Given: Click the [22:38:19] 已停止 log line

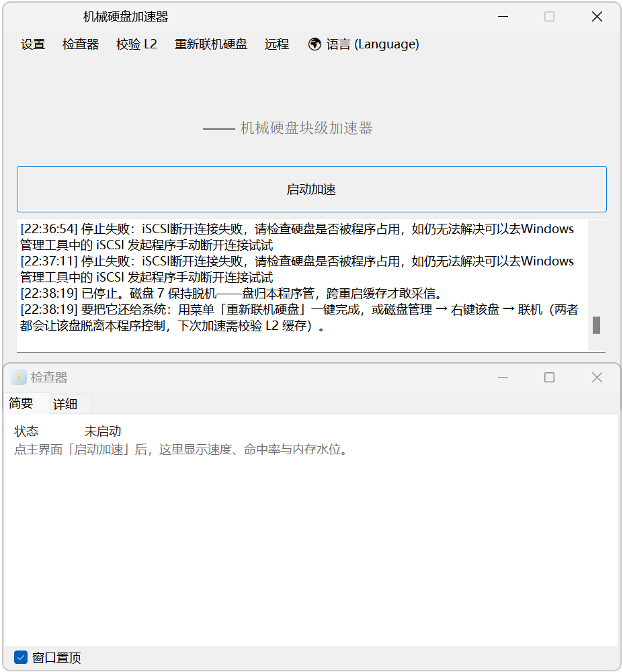Looking at the screenshot, I should coord(231,294).
